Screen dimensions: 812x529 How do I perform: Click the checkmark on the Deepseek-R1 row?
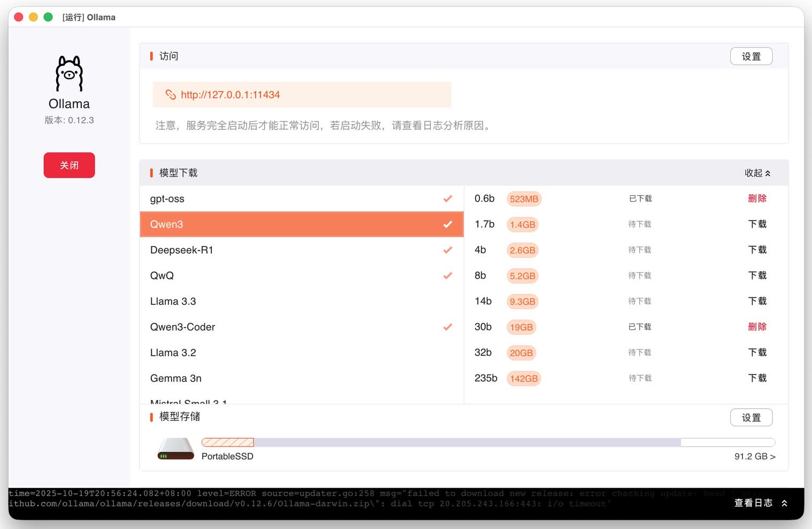click(448, 250)
